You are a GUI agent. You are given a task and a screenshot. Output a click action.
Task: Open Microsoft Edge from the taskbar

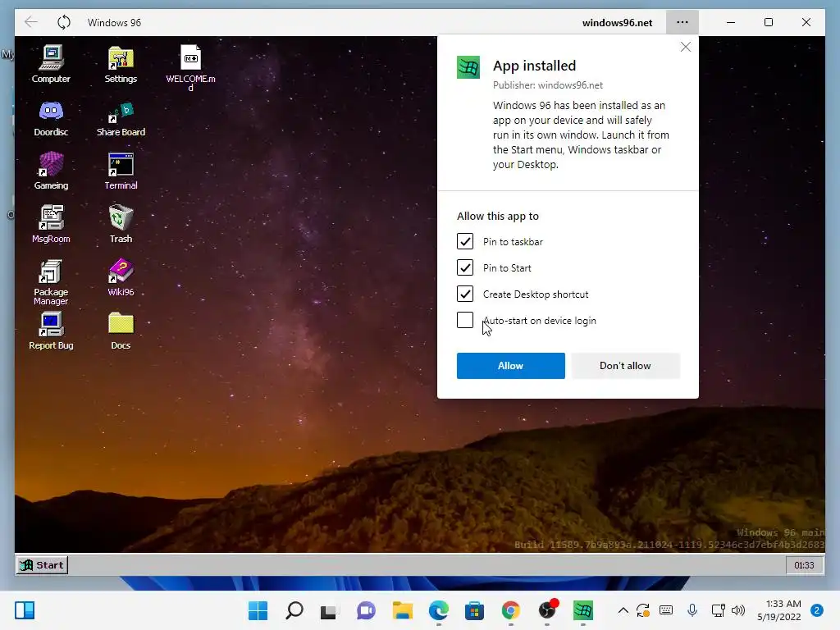tap(438, 610)
